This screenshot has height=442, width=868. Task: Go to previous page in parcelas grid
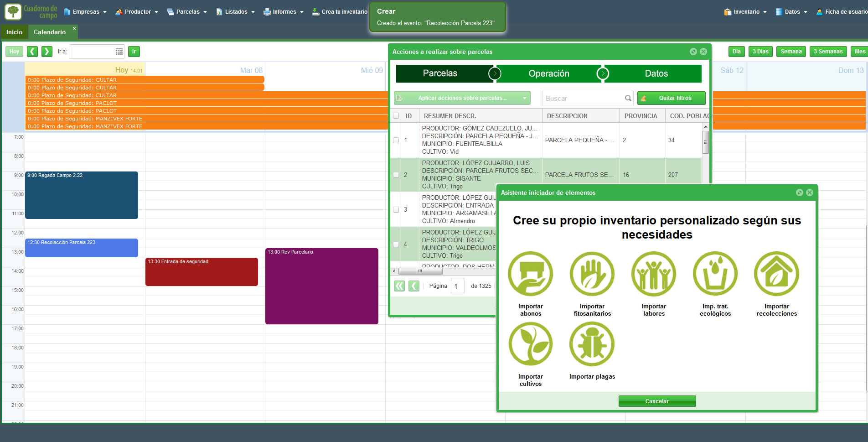(414, 286)
